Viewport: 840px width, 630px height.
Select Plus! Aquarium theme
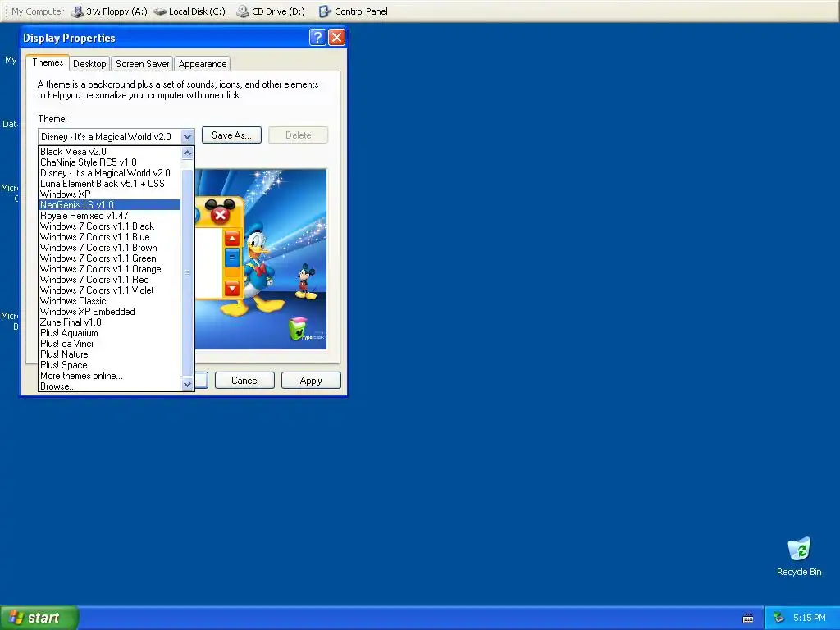pos(110,333)
